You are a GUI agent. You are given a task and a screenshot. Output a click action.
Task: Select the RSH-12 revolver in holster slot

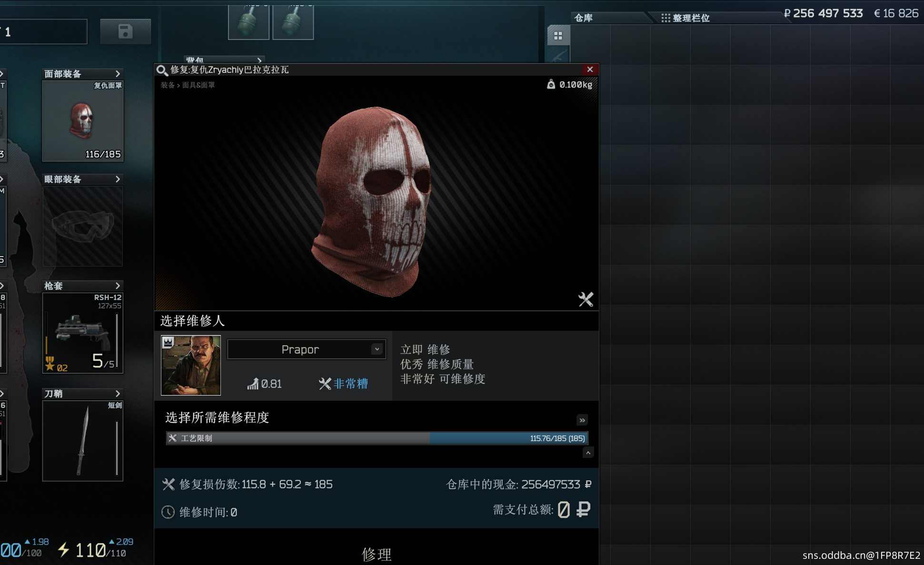click(83, 333)
